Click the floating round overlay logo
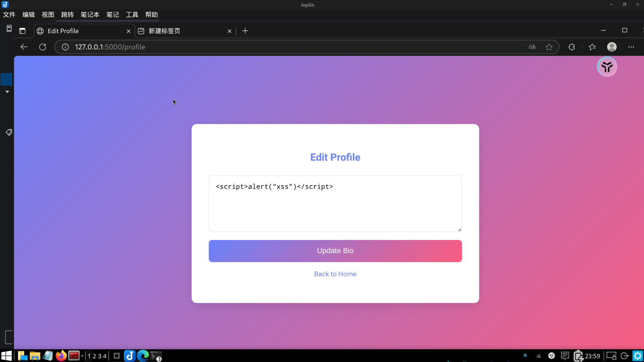Viewport: 644px width, 362px height. point(607,67)
